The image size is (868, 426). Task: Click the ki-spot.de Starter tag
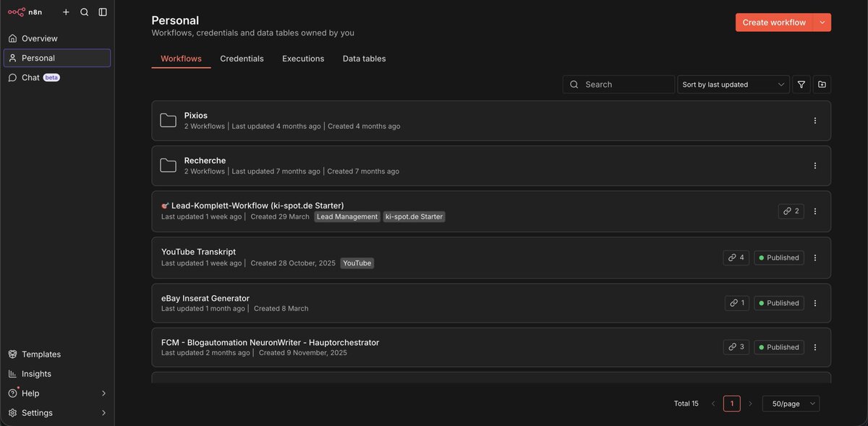point(414,216)
